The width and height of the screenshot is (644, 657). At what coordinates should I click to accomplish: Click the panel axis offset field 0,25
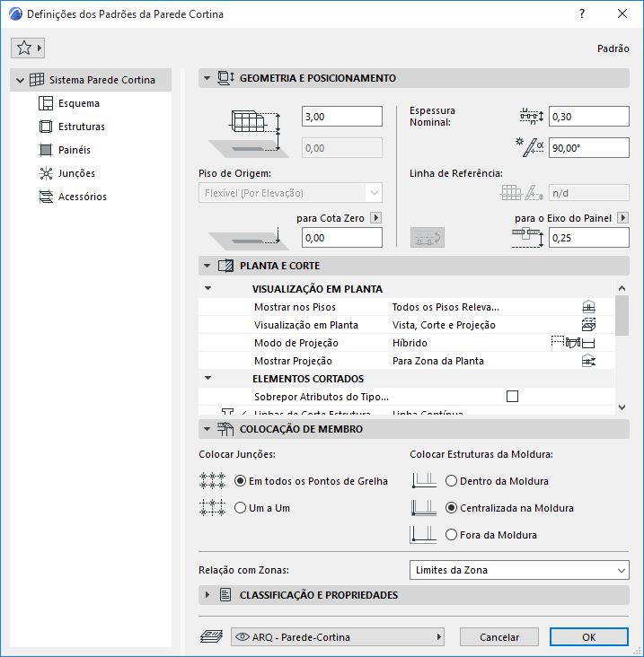point(589,238)
